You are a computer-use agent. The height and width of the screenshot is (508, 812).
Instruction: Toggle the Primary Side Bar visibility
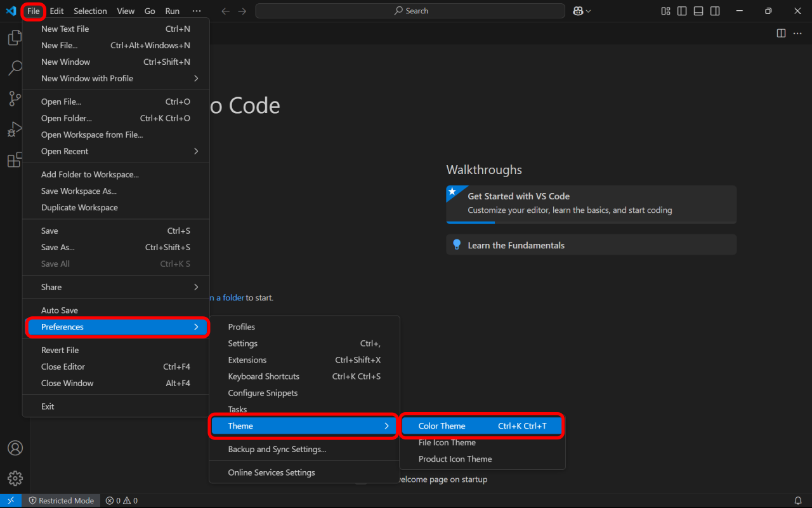[681, 11]
